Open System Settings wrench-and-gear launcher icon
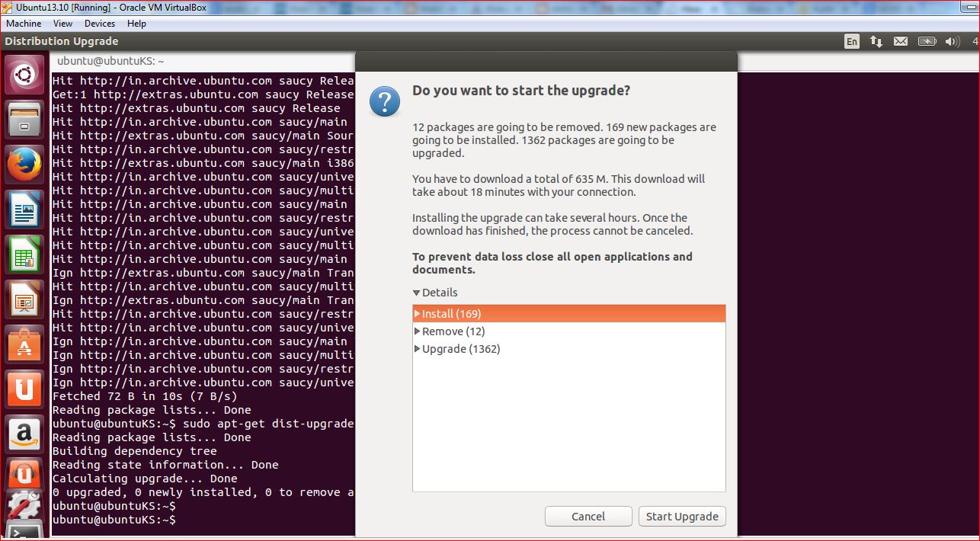The image size is (980, 541). tap(24, 506)
